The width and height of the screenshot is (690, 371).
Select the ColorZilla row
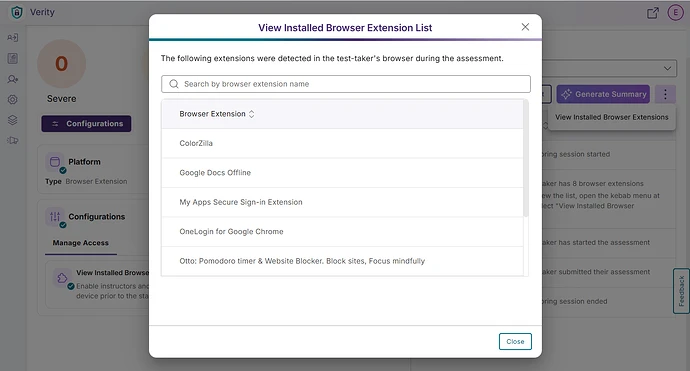(342, 143)
